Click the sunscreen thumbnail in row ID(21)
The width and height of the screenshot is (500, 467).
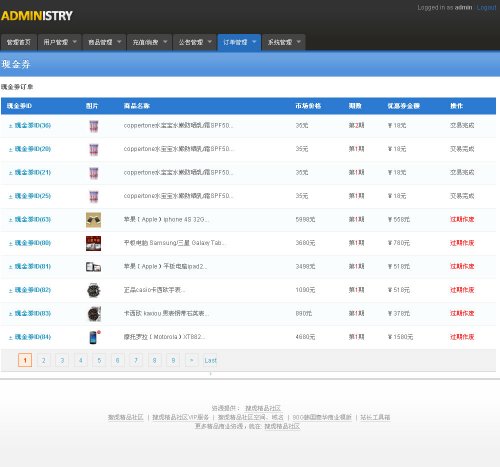(94, 173)
